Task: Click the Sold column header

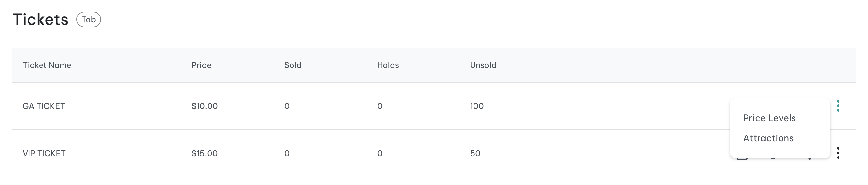Action: click(293, 65)
